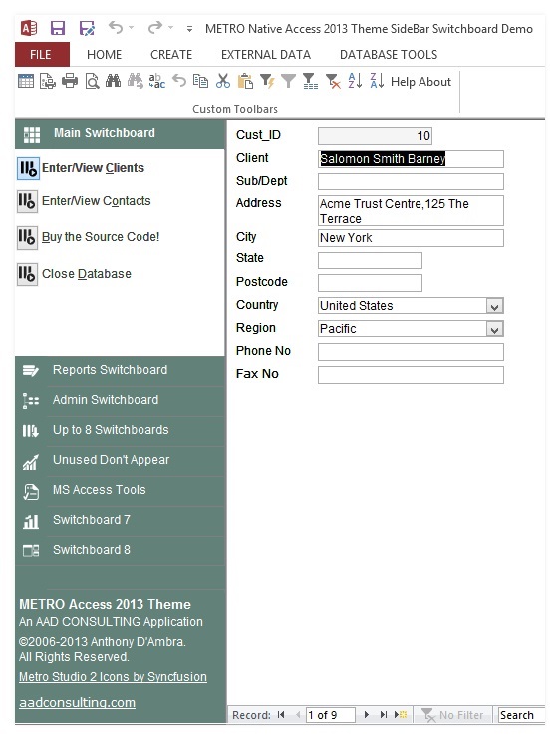Click the datasheet view toolbar icon
This screenshot has width=560, height=740.
(26, 81)
